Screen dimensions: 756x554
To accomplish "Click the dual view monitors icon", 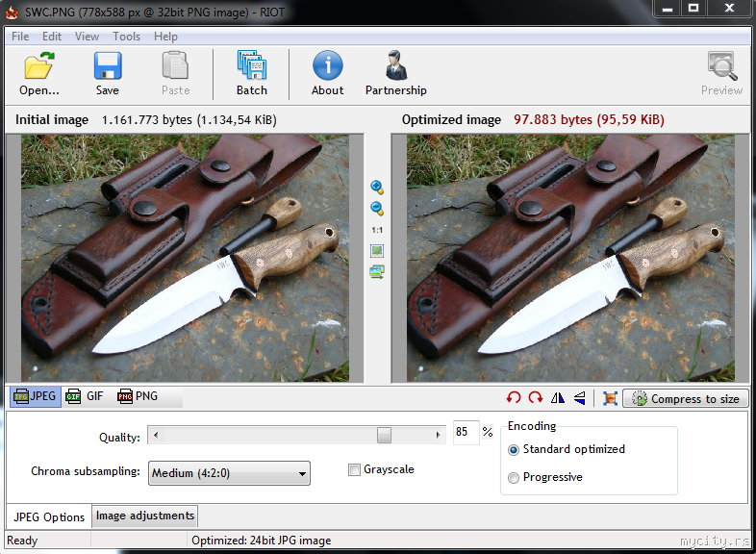I will click(x=377, y=272).
